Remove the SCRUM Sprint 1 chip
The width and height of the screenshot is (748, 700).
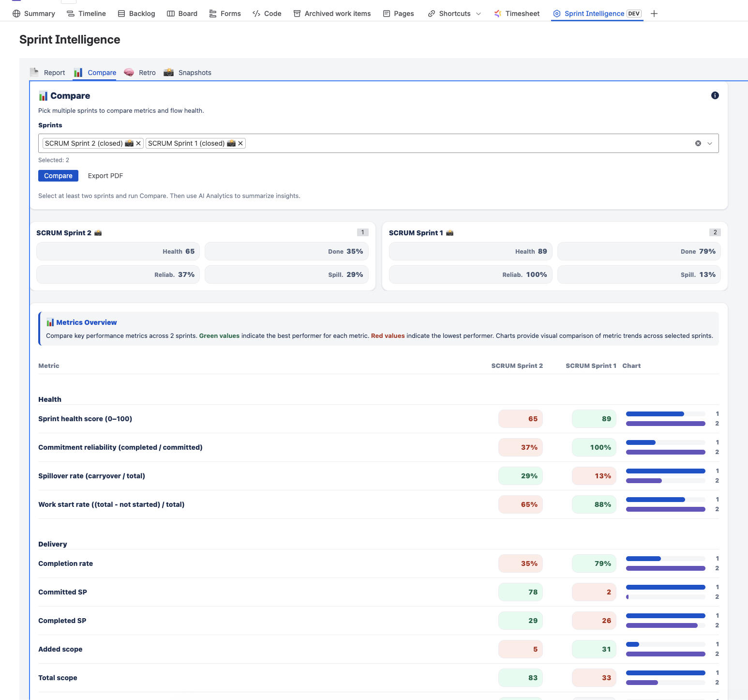[240, 143]
